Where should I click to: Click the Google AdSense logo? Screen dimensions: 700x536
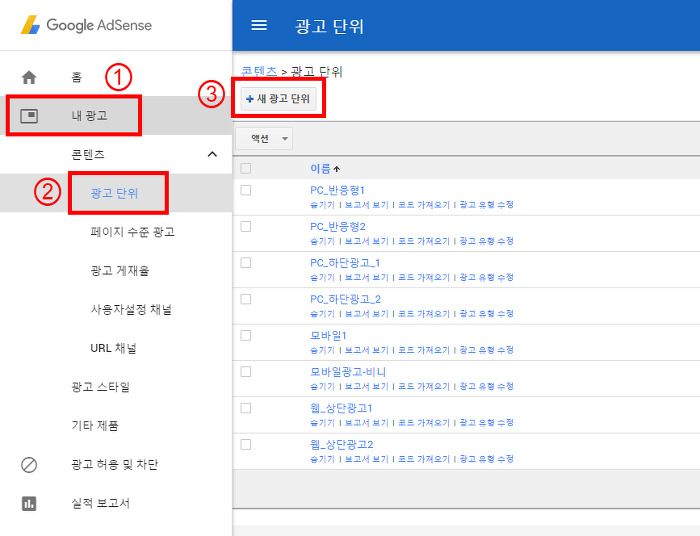point(87,25)
